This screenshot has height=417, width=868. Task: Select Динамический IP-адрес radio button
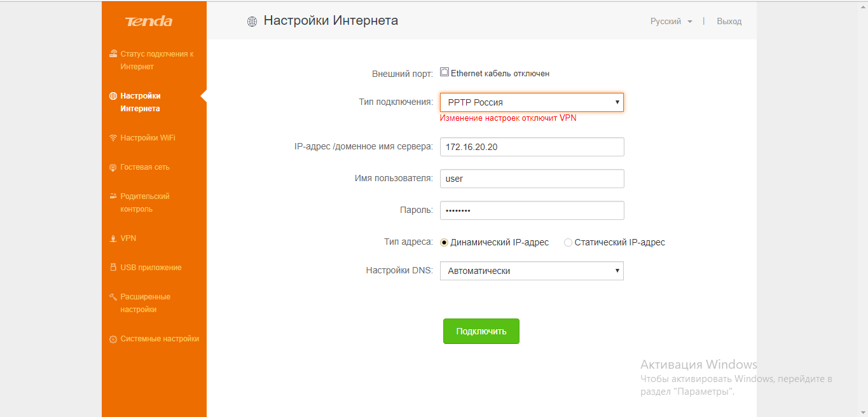(444, 242)
